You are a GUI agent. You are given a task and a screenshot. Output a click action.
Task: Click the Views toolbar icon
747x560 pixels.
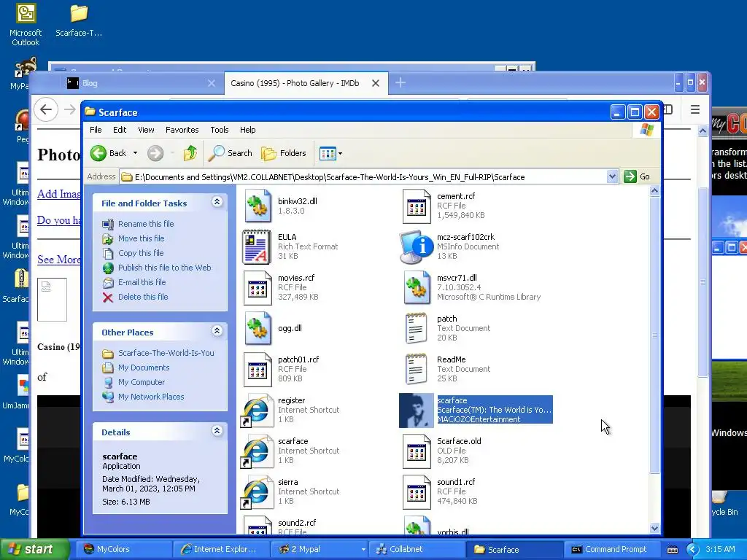(x=328, y=153)
